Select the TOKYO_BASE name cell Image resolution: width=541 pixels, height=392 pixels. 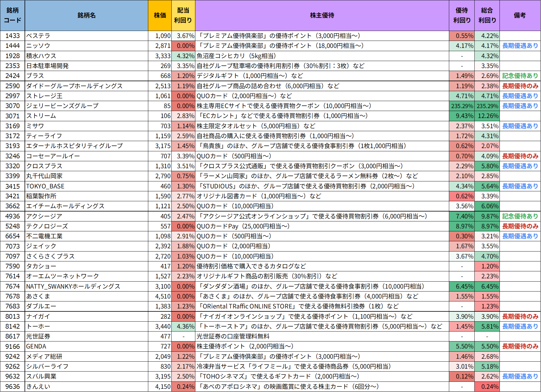(x=86, y=186)
